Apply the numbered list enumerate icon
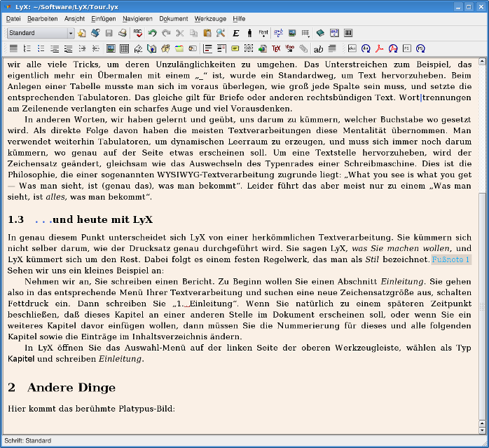This screenshot has width=489, height=448. [27, 48]
